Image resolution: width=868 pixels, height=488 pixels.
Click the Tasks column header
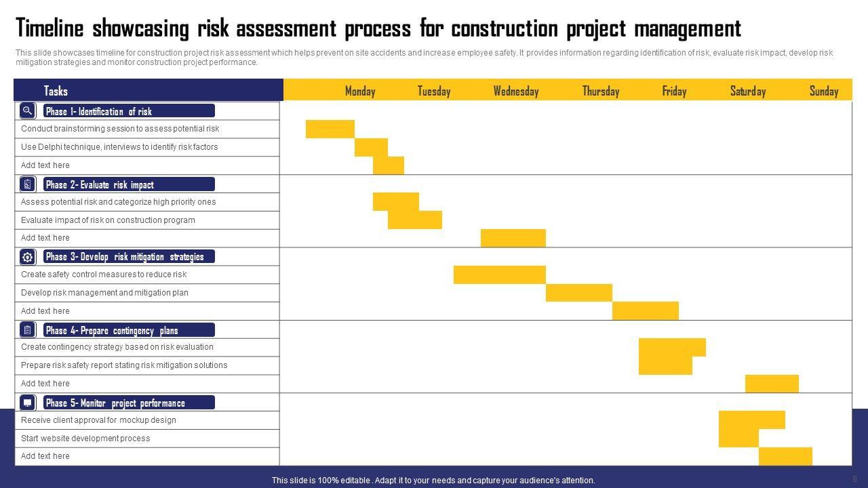click(x=56, y=91)
